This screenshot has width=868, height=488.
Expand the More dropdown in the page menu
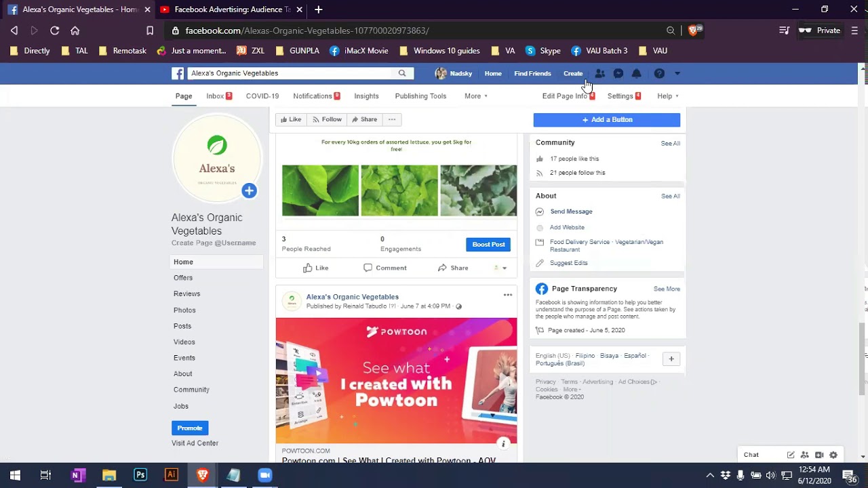point(476,96)
